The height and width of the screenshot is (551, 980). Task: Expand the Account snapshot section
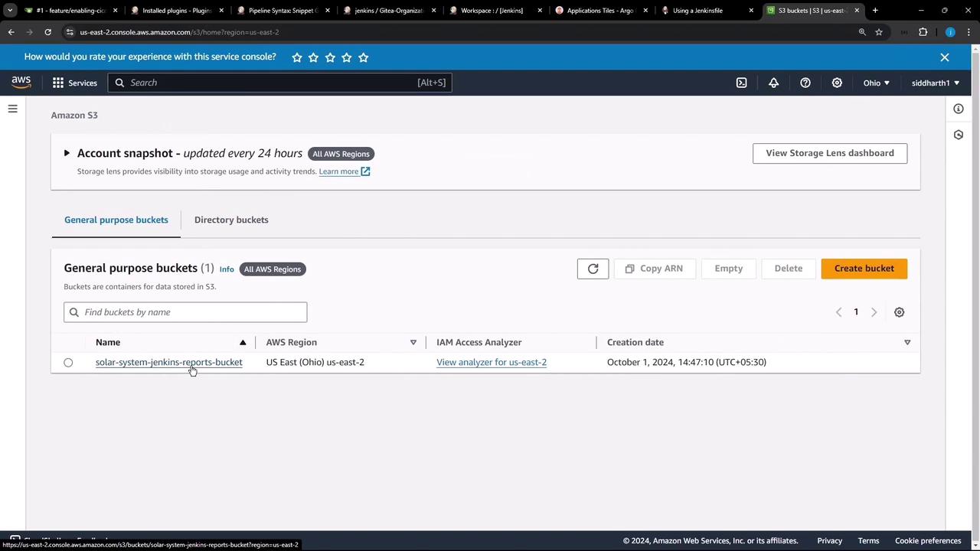67,153
